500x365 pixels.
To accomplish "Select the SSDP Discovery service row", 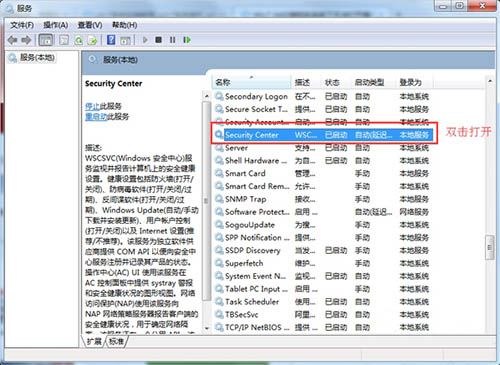I will [x=323, y=250].
